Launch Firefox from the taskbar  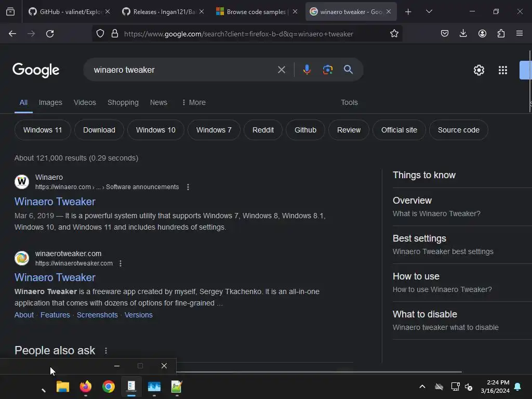[x=86, y=387]
